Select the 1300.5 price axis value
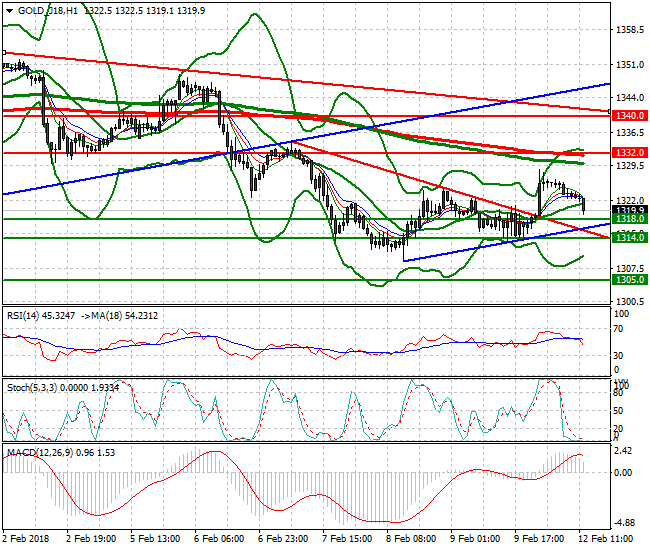650x550 pixels. click(x=630, y=301)
